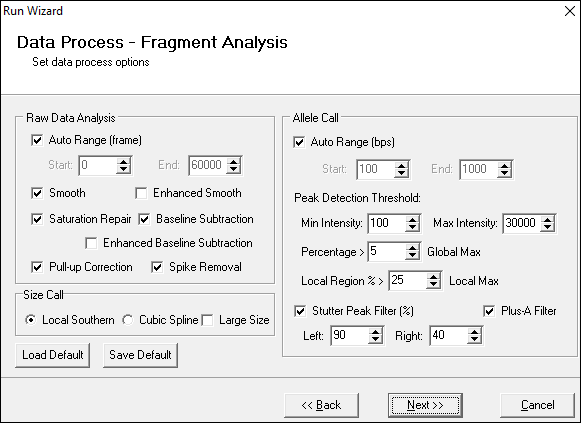The height and width of the screenshot is (423, 581).
Task: Select Local Southern radio button
Action: click(x=31, y=320)
